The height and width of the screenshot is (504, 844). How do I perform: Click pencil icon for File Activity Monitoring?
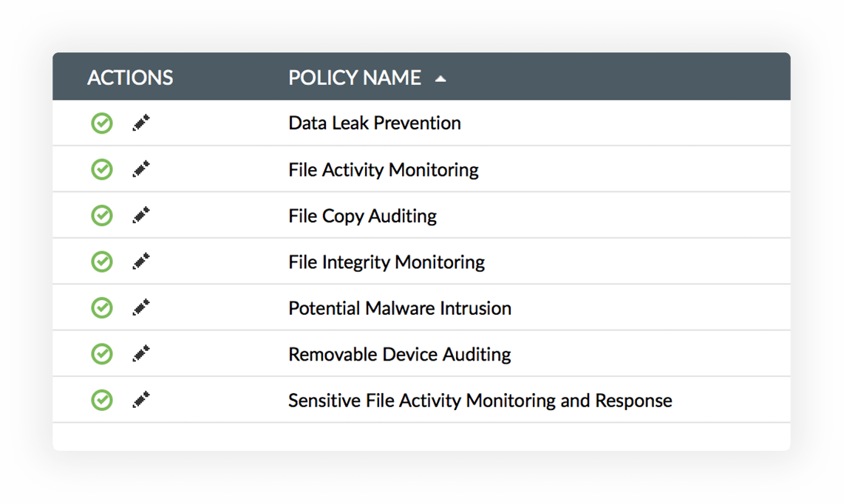(141, 170)
